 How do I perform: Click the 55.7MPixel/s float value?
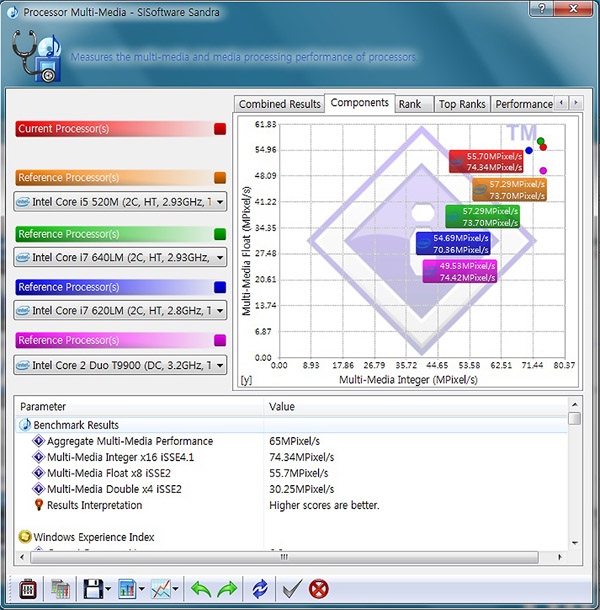[x=298, y=473]
